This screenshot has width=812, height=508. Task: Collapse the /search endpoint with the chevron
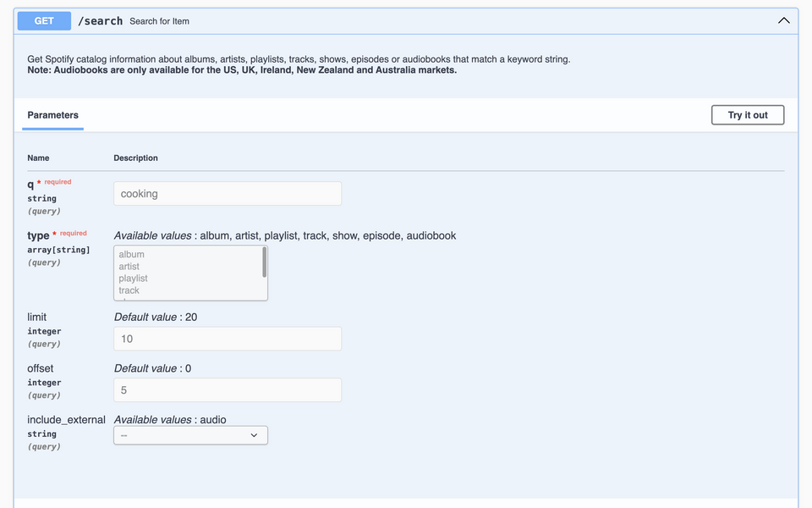[x=783, y=19]
